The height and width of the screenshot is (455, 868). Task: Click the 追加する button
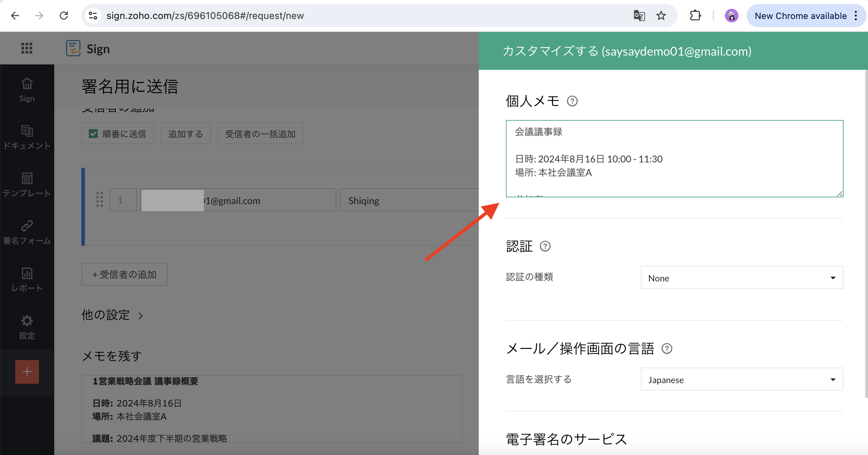coord(185,134)
